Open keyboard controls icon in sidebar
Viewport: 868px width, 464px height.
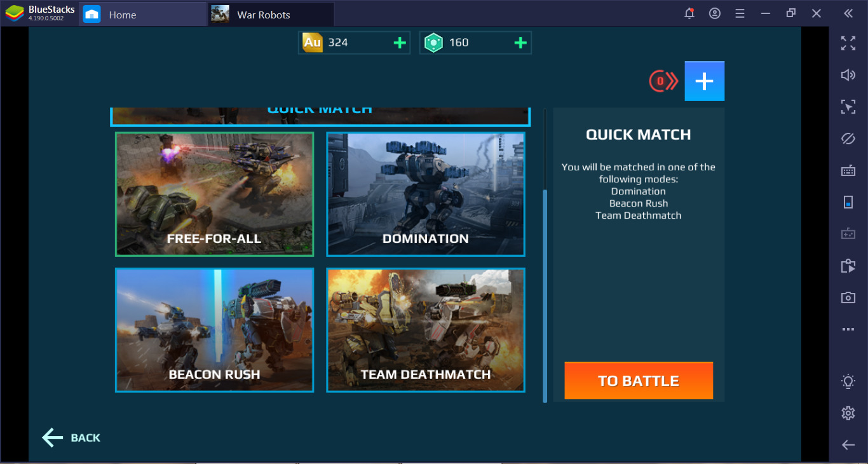tap(848, 170)
